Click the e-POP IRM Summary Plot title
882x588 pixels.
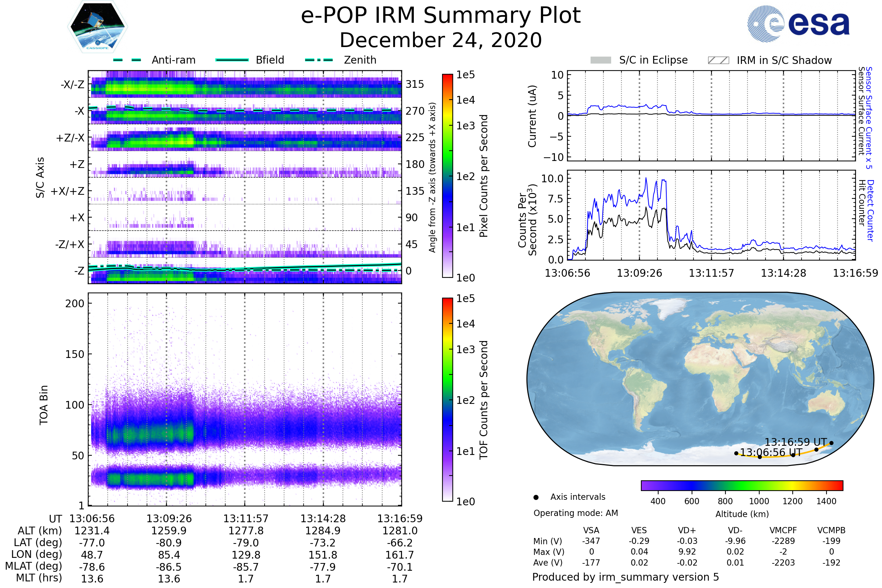441,16
